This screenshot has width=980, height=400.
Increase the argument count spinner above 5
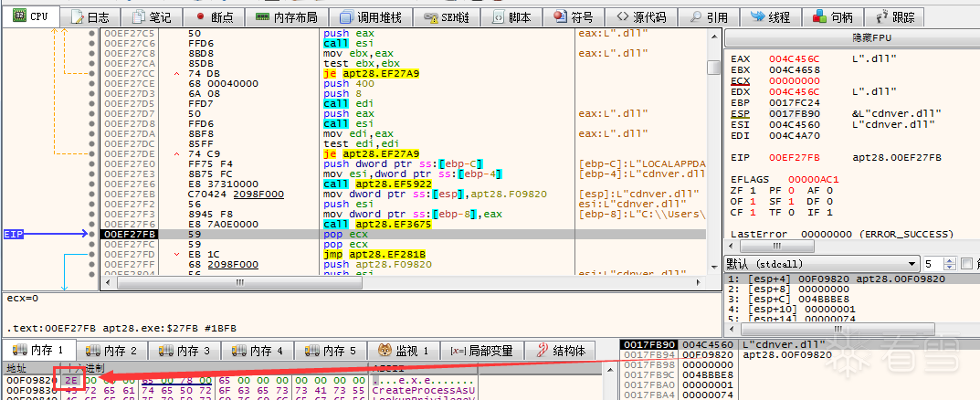click(950, 260)
